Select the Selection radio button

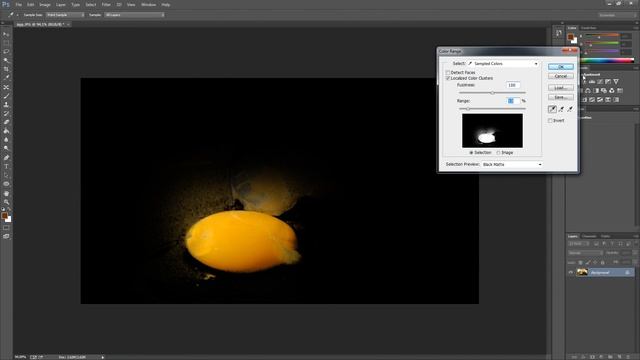pos(471,152)
